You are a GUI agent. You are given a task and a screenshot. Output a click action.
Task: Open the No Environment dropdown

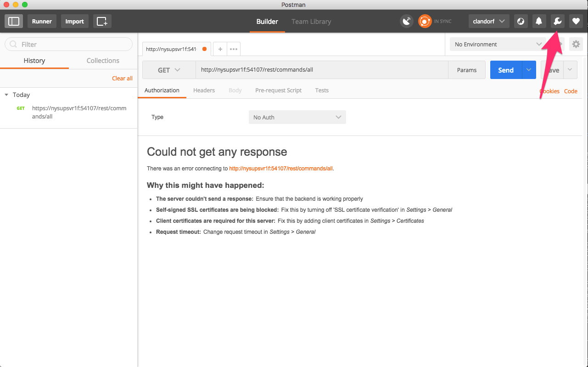click(x=498, y=45)
